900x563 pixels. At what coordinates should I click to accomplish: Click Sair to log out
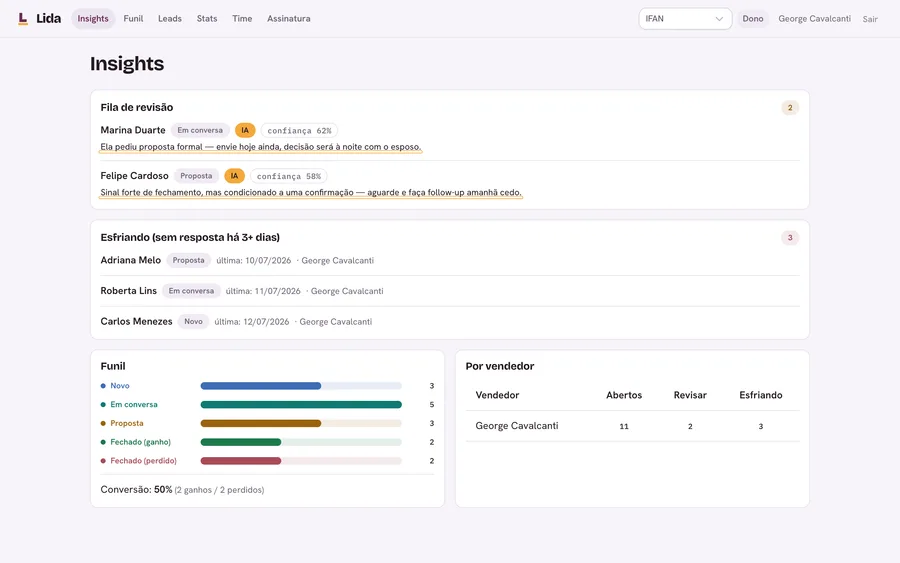pos(870,19)
